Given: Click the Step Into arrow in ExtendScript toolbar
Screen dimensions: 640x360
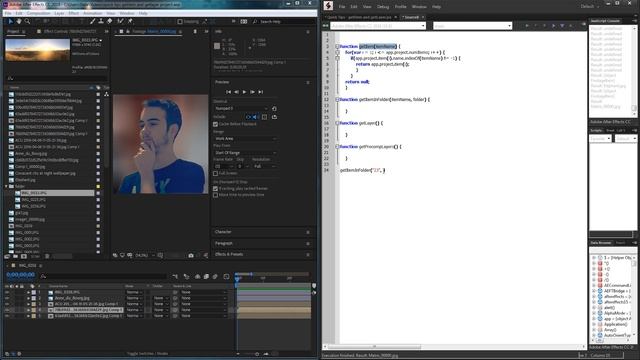Looking at the screenshot, I should 562,26.
